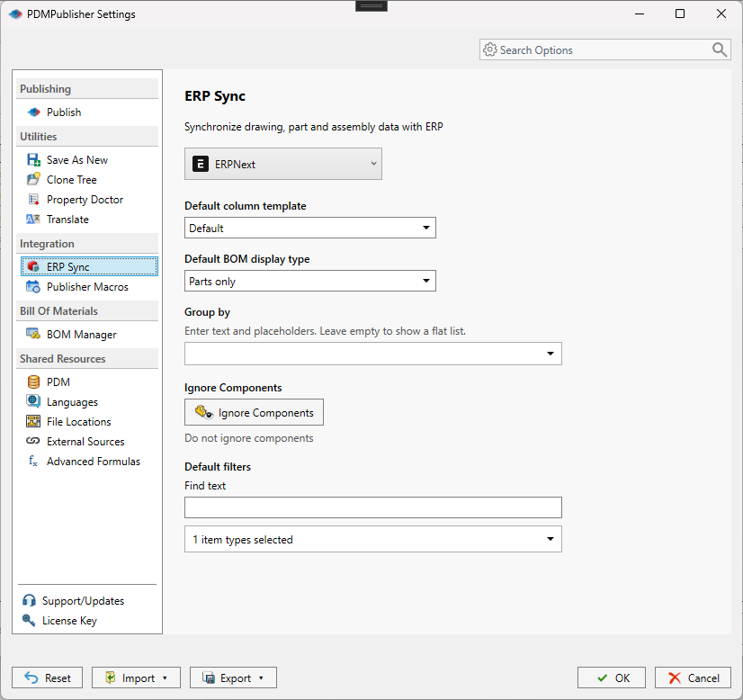Confirm settings with OK button
The image size is (743, 700).
pyautogui.click(x=612, y=678)
